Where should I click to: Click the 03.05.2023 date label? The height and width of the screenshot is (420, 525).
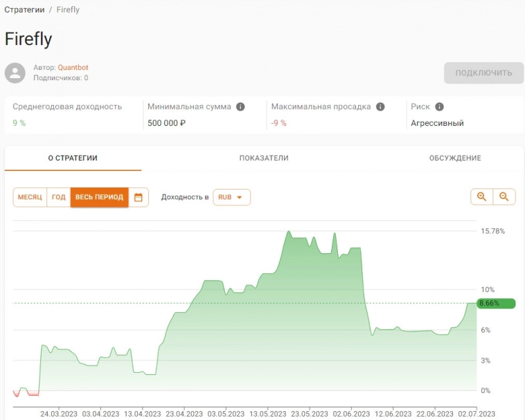coord(226,414)
